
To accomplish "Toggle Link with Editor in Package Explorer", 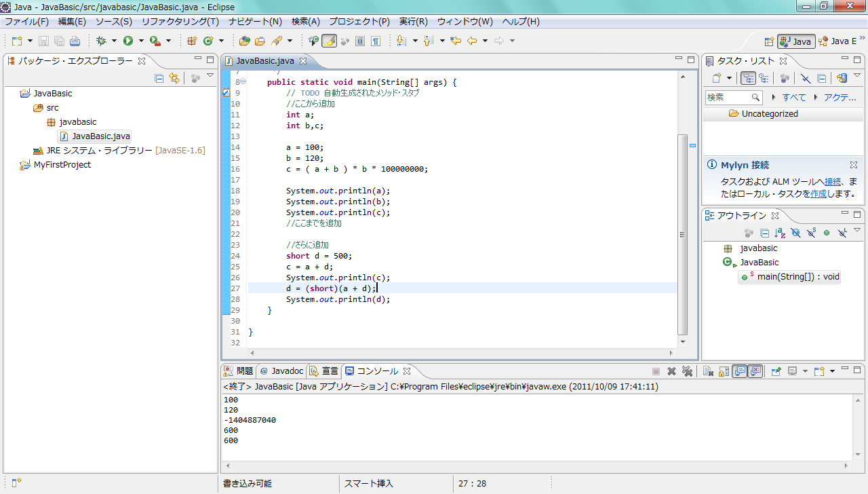I will click(x=174, y=78).
